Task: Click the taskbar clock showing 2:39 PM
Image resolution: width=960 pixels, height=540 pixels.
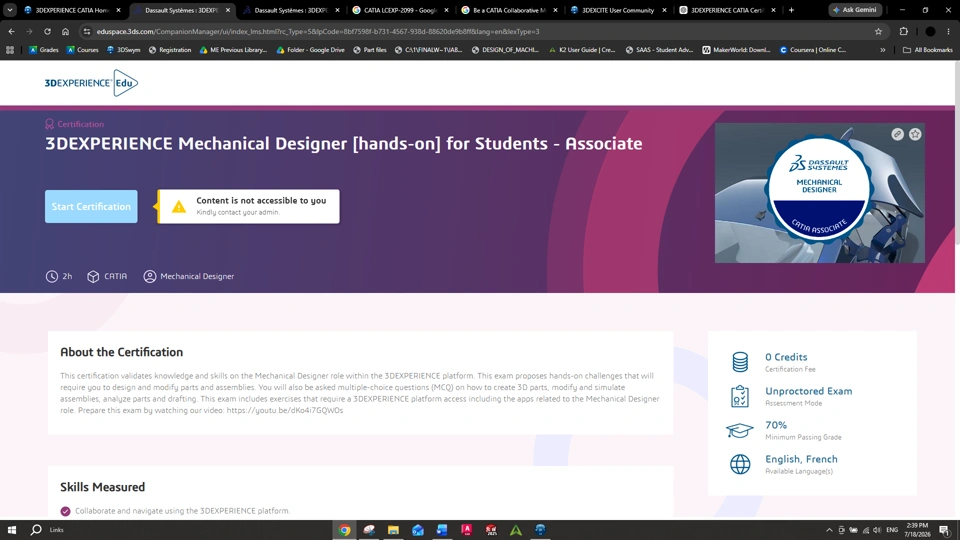Action: (x=918, y=530)
